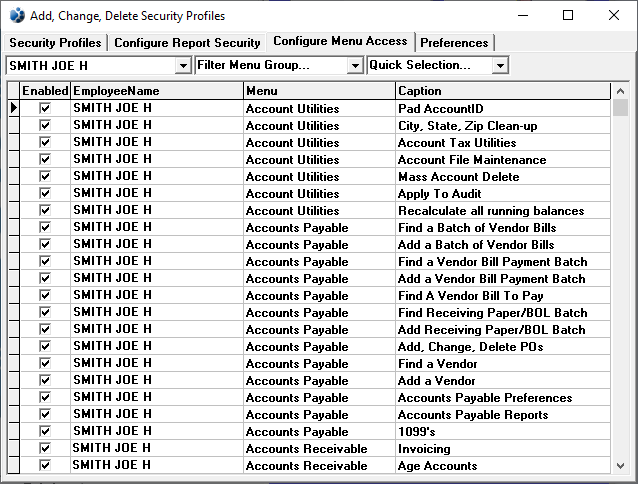
Task: Click the application icon in title bar
Action: click(17, 15)
